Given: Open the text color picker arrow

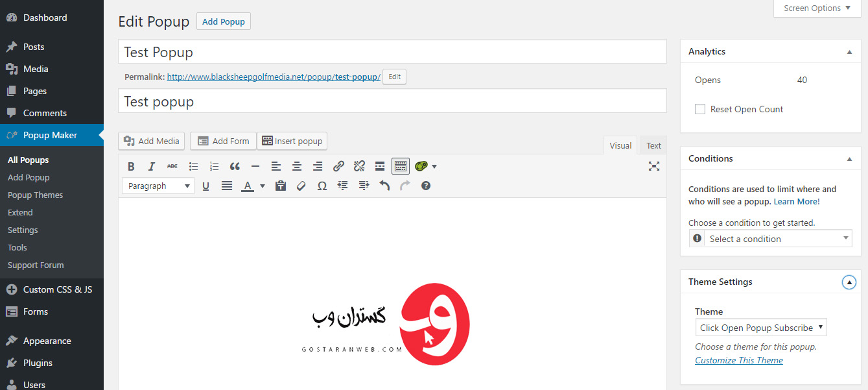Looking at the screenshot, I should [x=263, y=186].
